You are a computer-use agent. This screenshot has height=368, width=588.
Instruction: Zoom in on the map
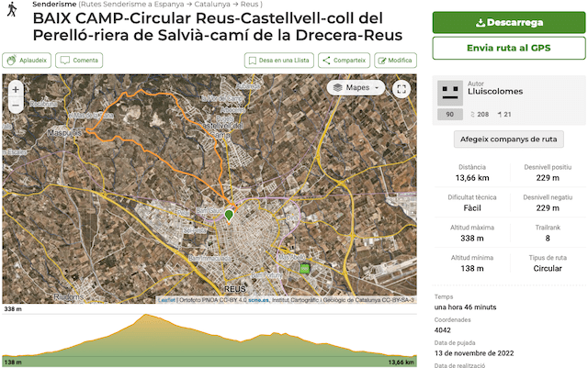[x=17, y=89]
